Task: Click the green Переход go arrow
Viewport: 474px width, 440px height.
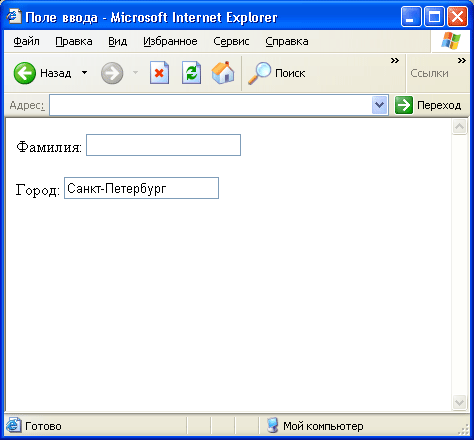Action: 404,105
